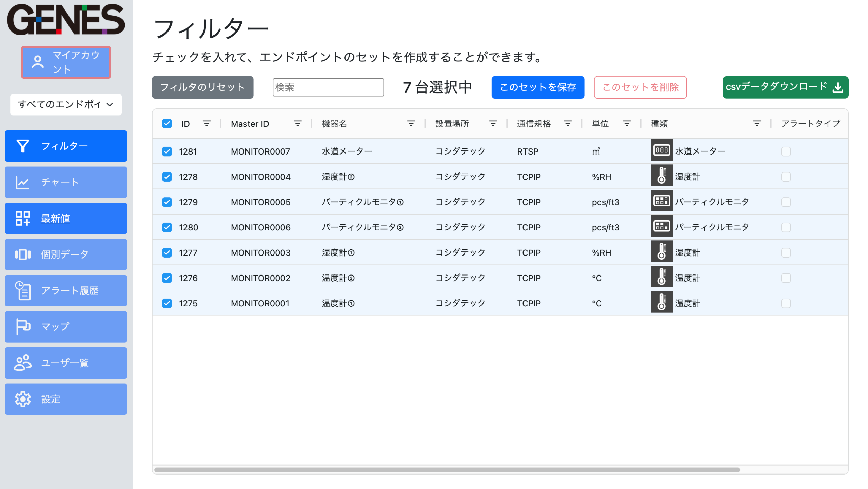Go to the チャート menu item

[66, 182]
